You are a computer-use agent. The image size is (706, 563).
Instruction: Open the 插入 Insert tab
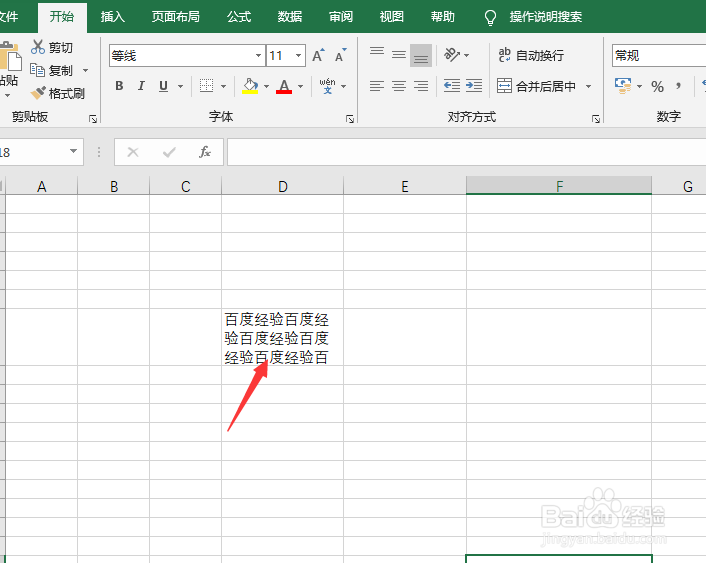(x=113, y=17)
